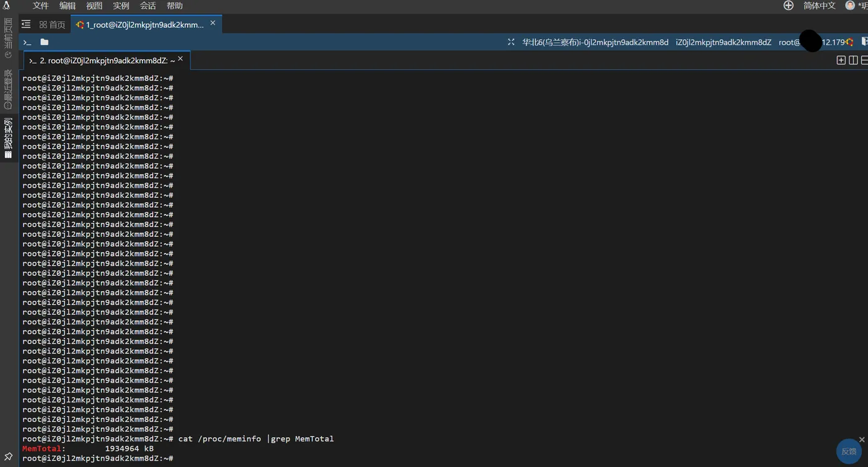Click the terminal prompt icon in blue toolbar
Screen dimensions: 868x467
(27, 42)
